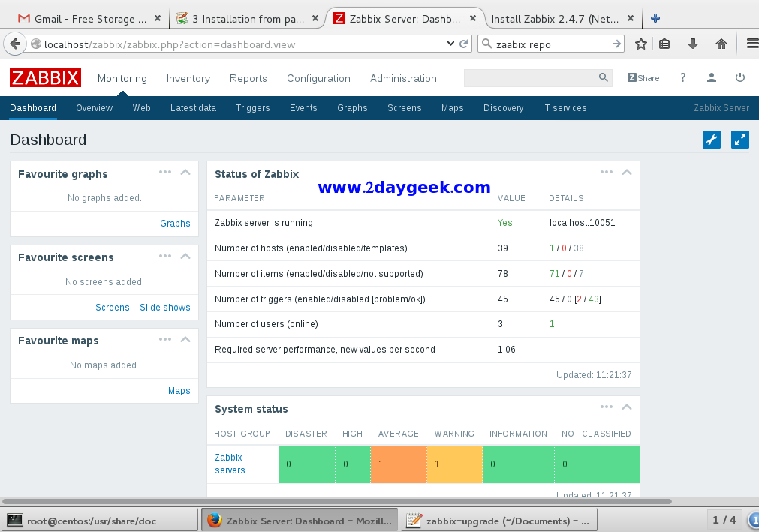Close the Gmail tab
The image size is (759, 532).
point(158,18)
